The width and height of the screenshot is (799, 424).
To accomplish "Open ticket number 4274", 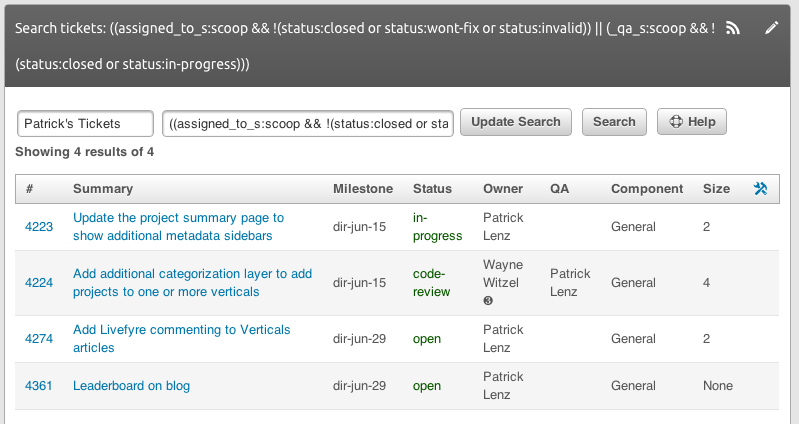I will (x=38, y=339).
